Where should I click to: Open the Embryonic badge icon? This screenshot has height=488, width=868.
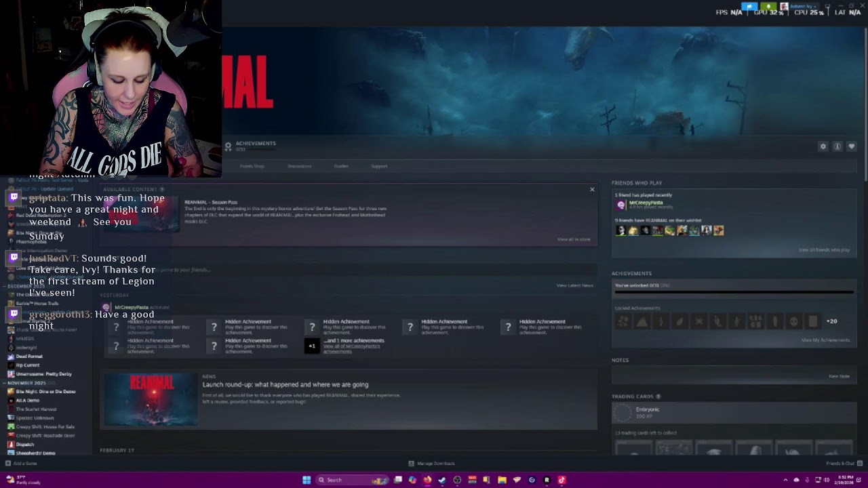click(622, 412)
